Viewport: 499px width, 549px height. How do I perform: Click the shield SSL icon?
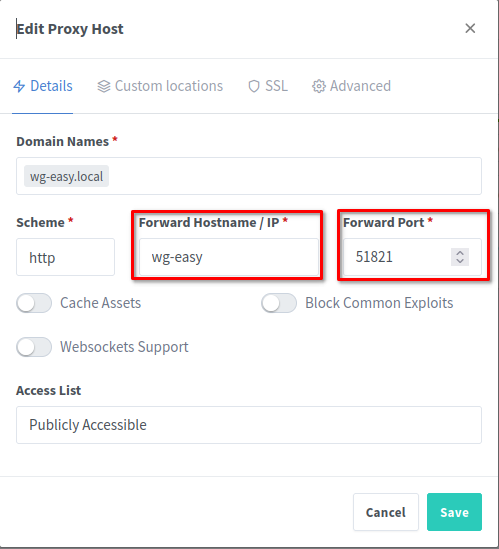pos(254,86)
